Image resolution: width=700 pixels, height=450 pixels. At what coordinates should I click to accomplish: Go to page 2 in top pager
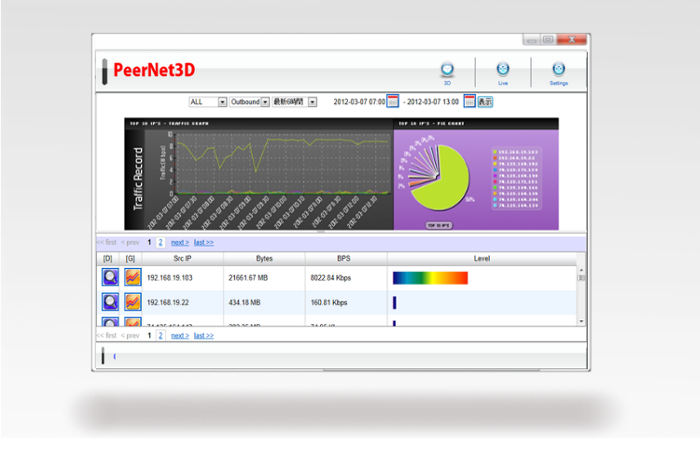click(160, 242)
